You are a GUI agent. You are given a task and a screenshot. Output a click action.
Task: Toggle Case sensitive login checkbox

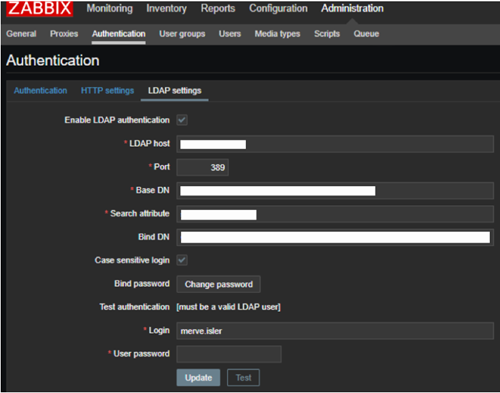tap(182, 260)
